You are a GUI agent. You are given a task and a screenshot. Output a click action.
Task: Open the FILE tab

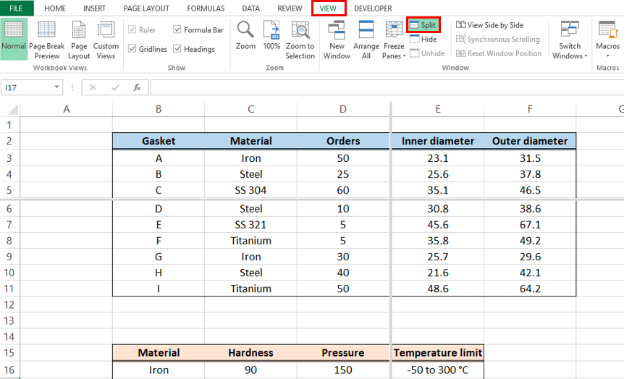[16, 8]
